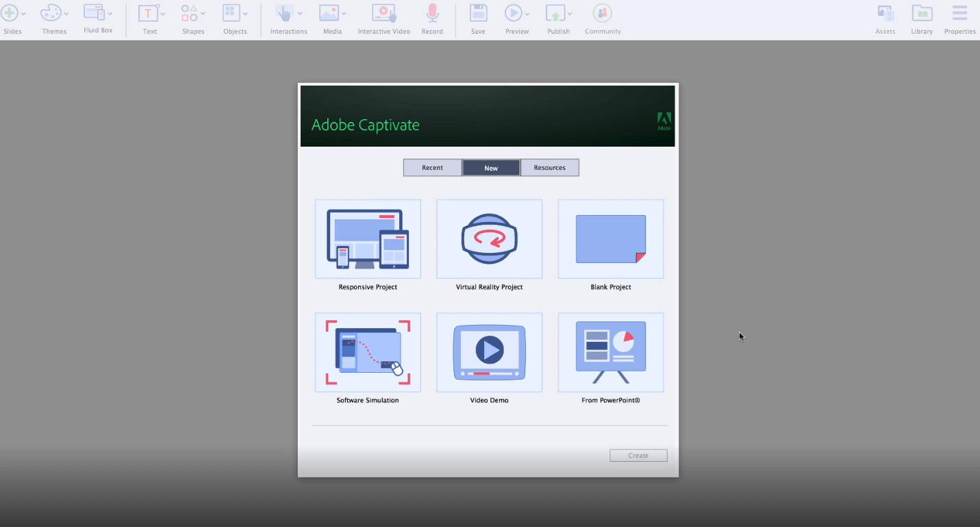Open the Media icon
Image resolution: width=980 pixels, height=527 pixels.
point(329,12)
